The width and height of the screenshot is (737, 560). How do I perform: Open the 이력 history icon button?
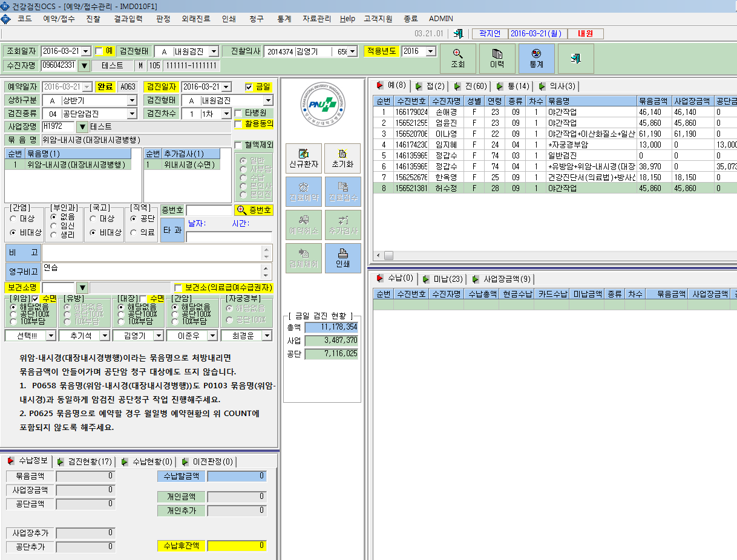click(497, 59)
